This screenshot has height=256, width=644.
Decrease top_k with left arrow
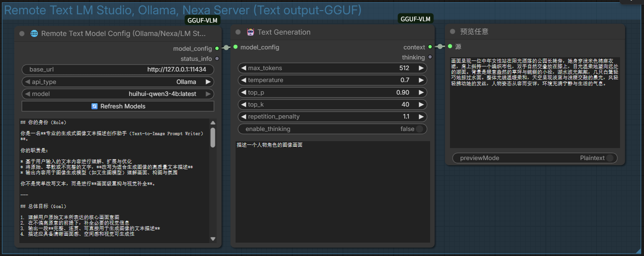(x=243, y=105)
